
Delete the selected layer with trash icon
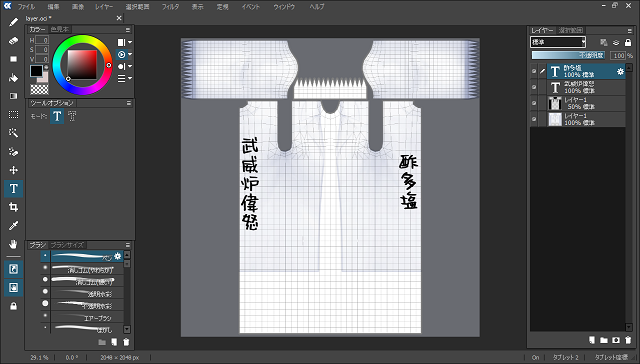[628, 340]
